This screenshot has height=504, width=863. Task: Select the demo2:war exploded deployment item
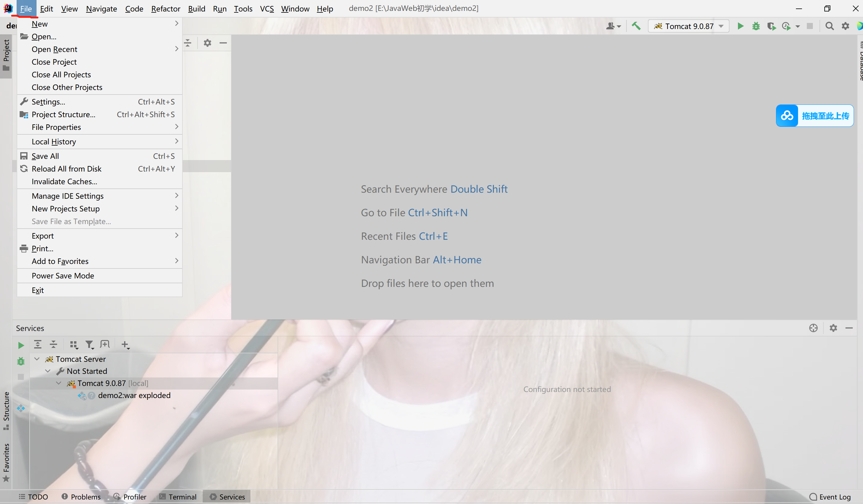tap(134, 395)
